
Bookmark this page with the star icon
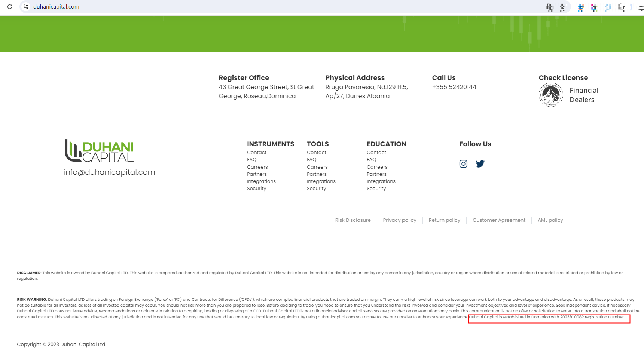pos(562,7)
